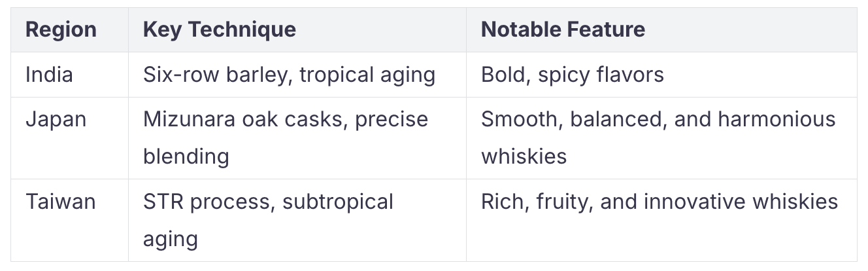The image size is (868, 271).
Task: Click the word whiskies under harmonious
Action: point(524,156)
